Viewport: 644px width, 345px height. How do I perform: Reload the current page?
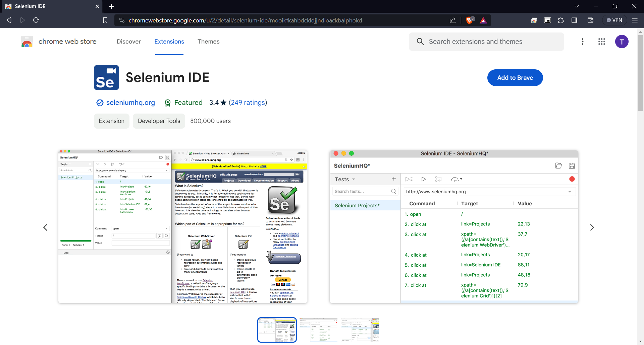[36, 20]
